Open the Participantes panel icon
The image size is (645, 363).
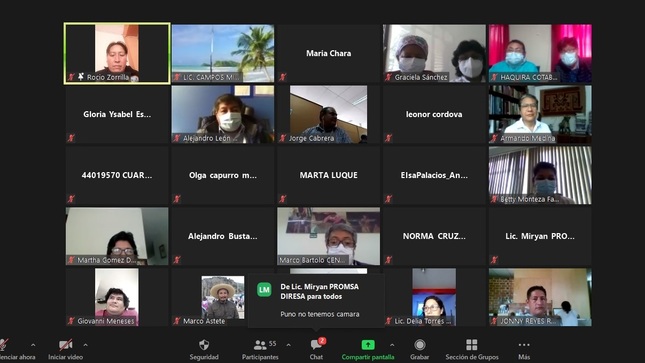tap(260, 344)
